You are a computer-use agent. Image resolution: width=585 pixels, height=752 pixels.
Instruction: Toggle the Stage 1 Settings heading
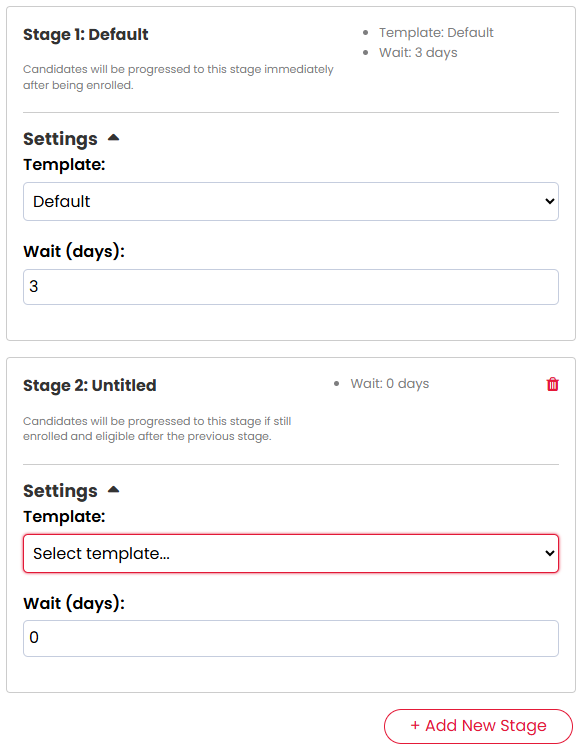pos(60,139)
